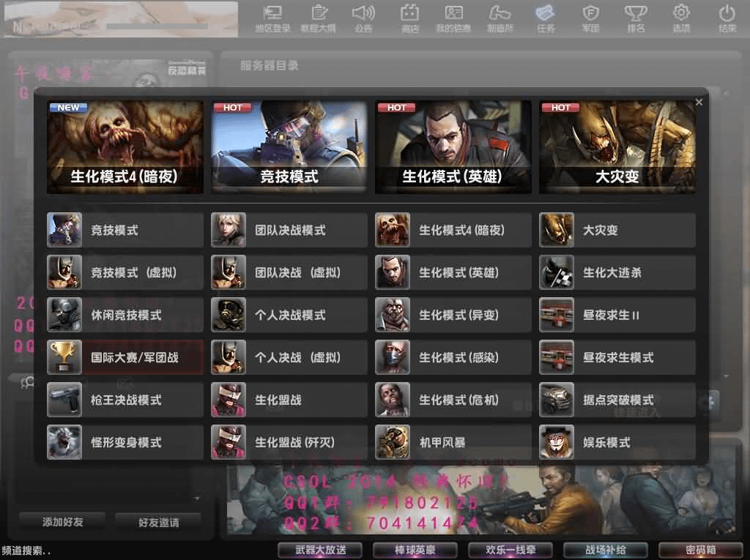Open the 商店 shop icon in top bar
Screen dimensions: 750x560
pyautogui.click(x=410, y=18)
